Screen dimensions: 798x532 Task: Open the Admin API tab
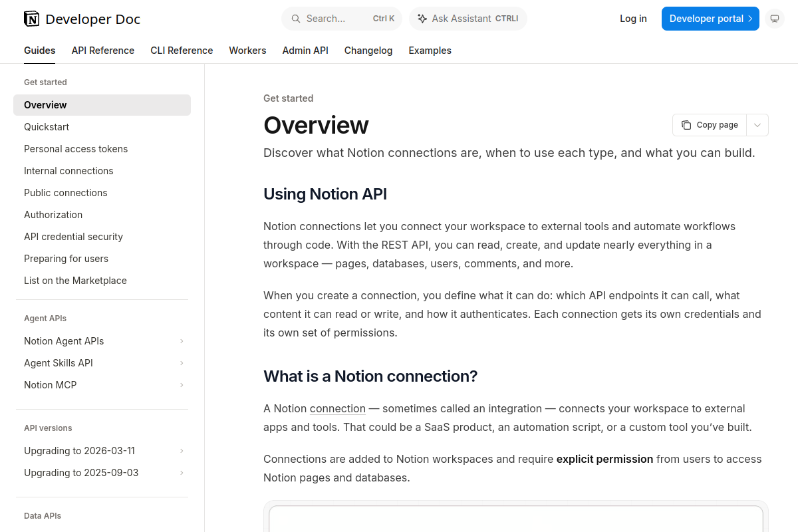point(305,51)
